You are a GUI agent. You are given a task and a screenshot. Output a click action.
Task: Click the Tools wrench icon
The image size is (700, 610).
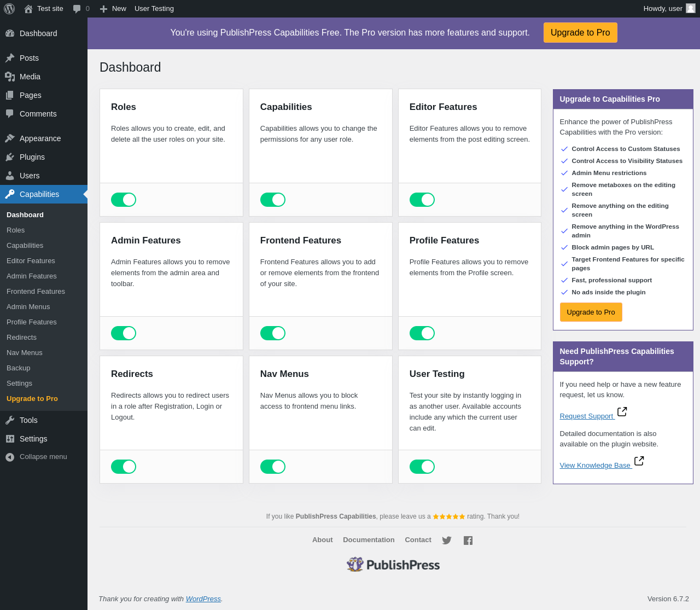click(10, 420)
